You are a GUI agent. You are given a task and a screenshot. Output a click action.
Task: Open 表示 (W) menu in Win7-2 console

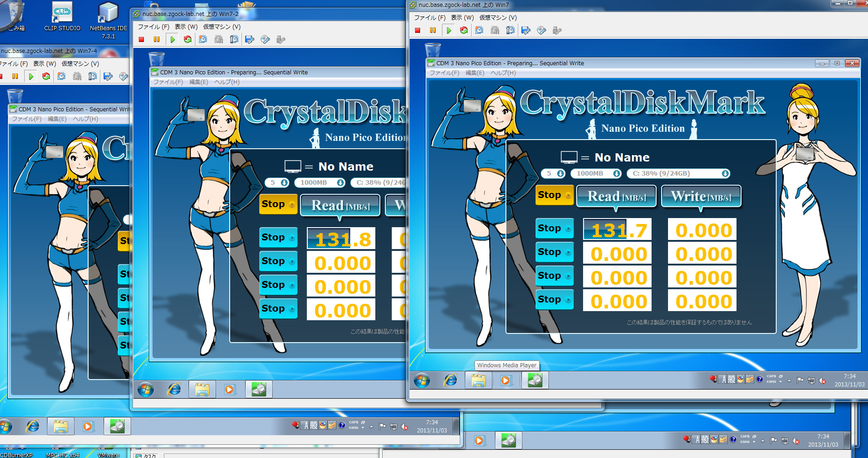(x=186, y=26)
